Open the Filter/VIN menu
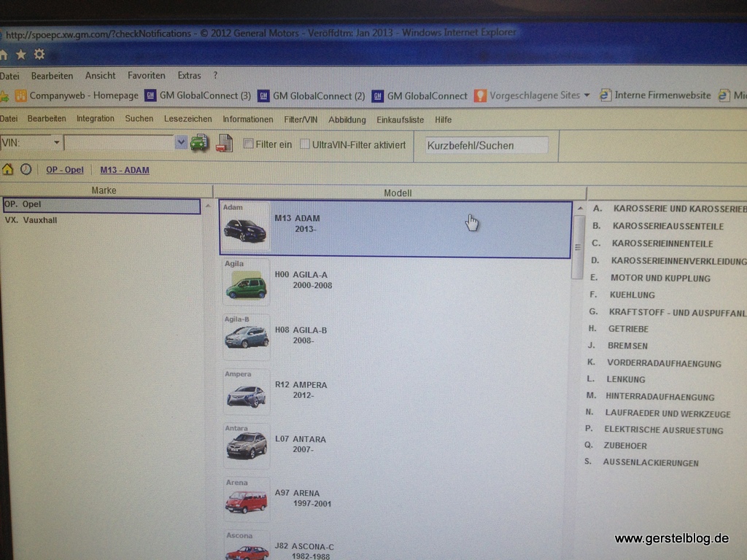 point(301,120)
